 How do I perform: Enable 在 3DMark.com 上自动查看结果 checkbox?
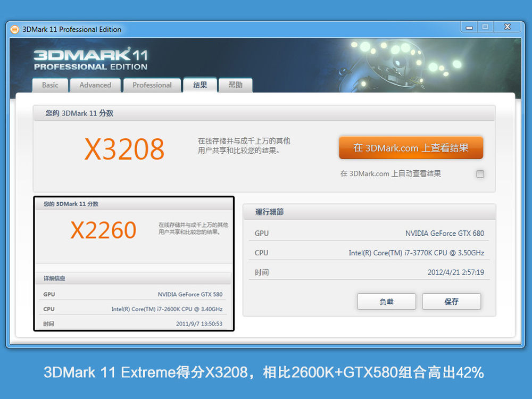pyautogui.click(x=480, y=174)
